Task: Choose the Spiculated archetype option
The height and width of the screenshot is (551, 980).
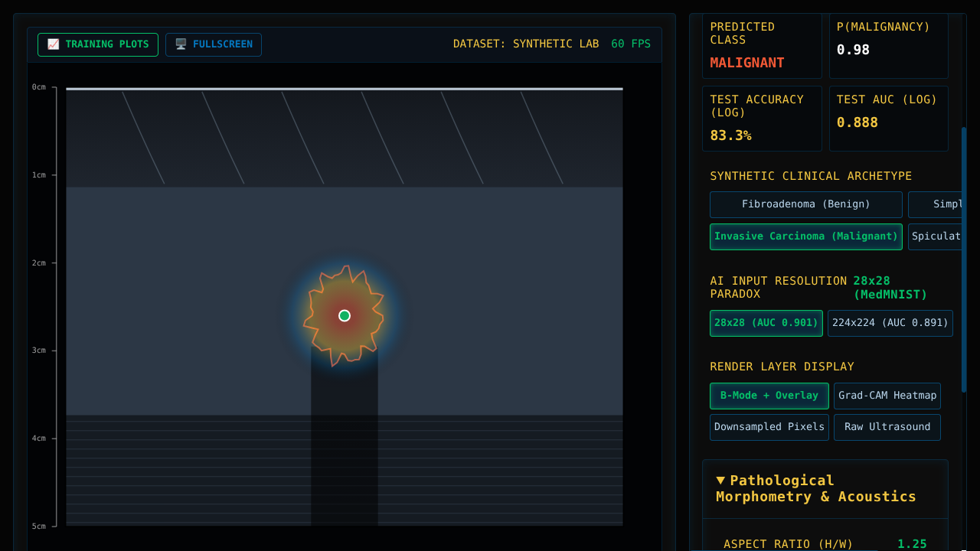Action: (x=936, y=236)
